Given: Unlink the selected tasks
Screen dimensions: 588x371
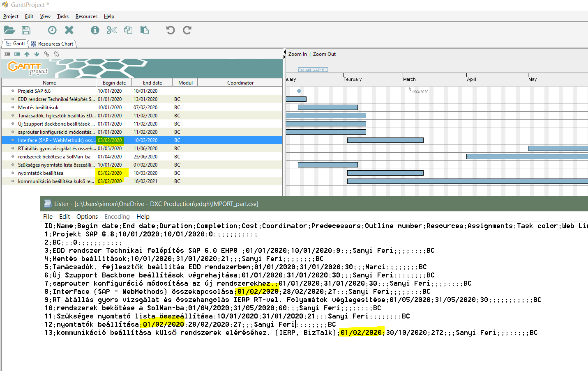Looking at the screenshot, I should [56, 54].
